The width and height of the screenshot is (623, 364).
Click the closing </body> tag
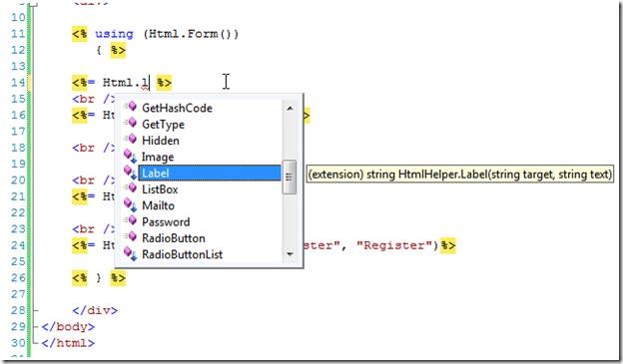[x=68, y=327]
